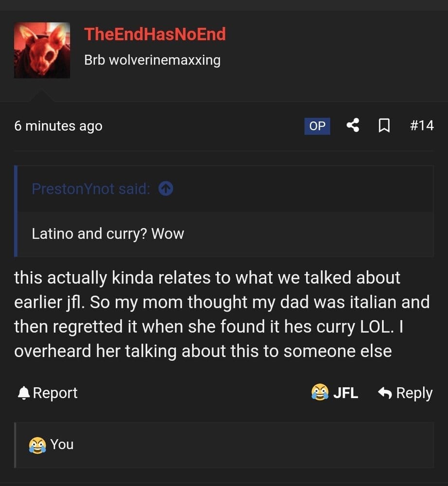Open the TheEndHasNoEnd username link

155,34
